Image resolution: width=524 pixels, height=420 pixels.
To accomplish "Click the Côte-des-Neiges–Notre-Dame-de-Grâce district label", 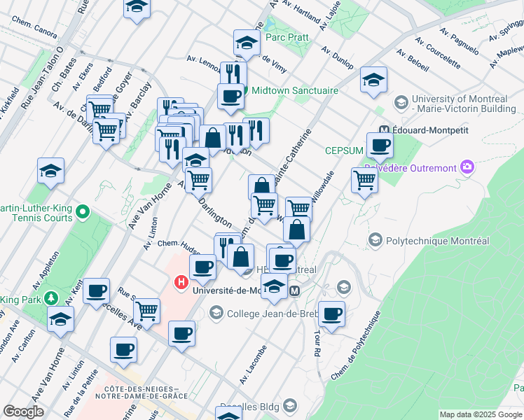I will 142,393.
